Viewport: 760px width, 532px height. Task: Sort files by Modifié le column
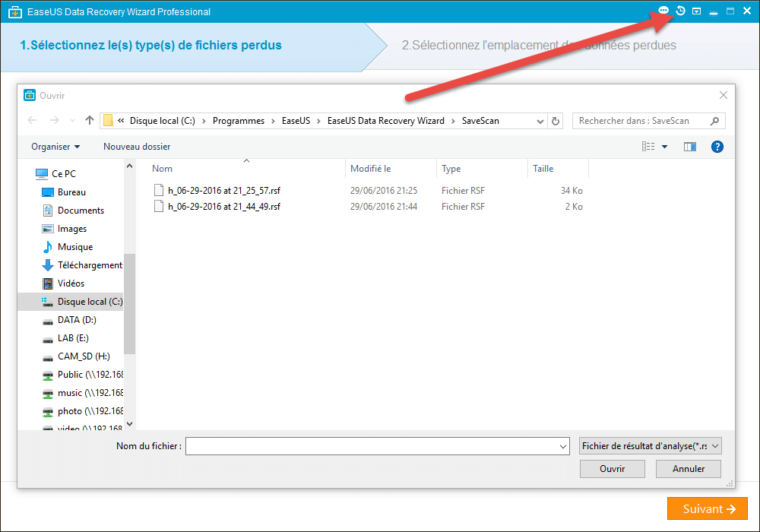[391, 169]
